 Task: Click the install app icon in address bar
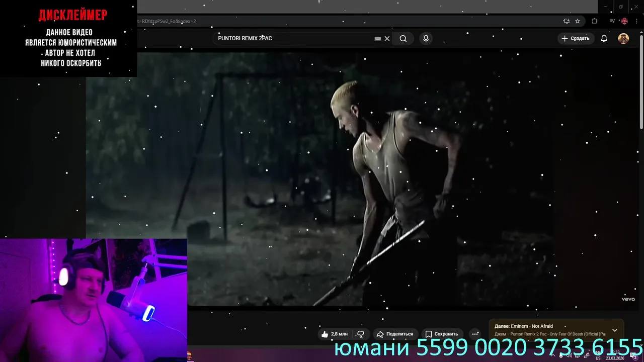point(567,21)
